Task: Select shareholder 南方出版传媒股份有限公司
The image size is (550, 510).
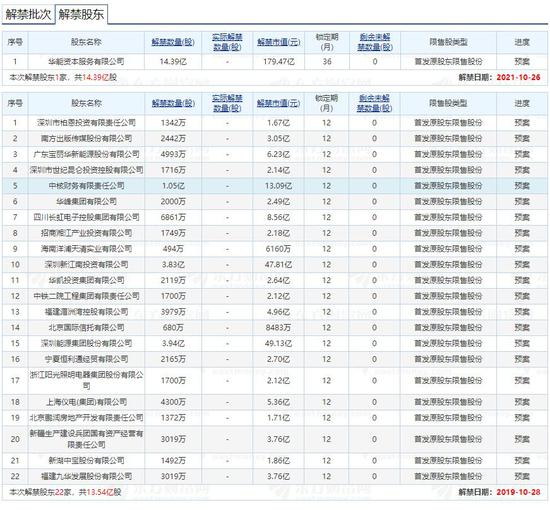Action: (x=86, y=139)
